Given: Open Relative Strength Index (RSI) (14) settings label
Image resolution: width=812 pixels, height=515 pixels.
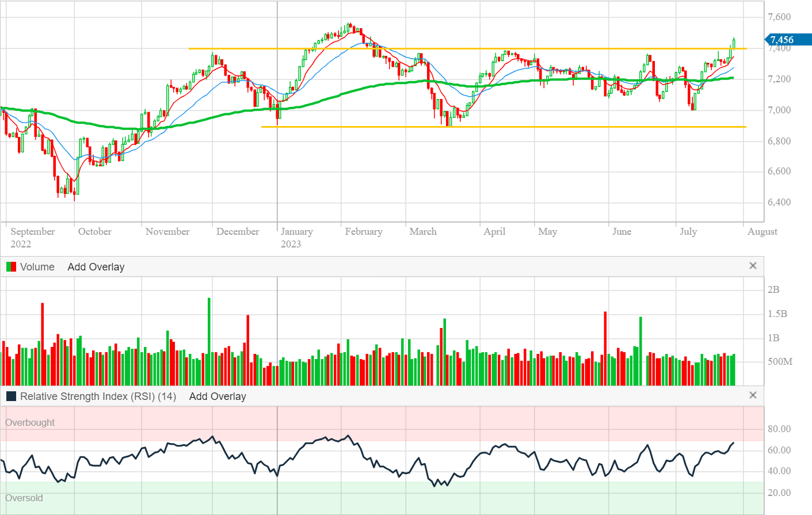Looking at the screenshot, I should (x=98, y=396).
